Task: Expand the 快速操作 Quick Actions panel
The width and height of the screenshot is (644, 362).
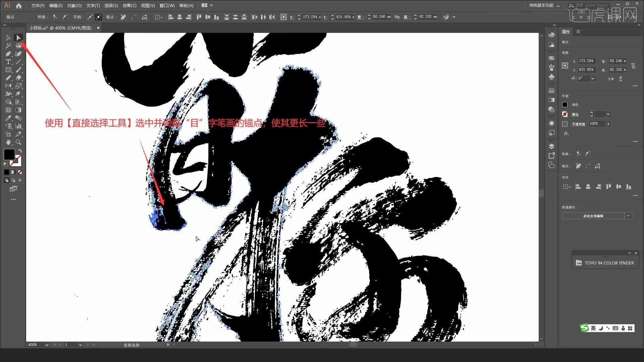Action: [628, 216]
